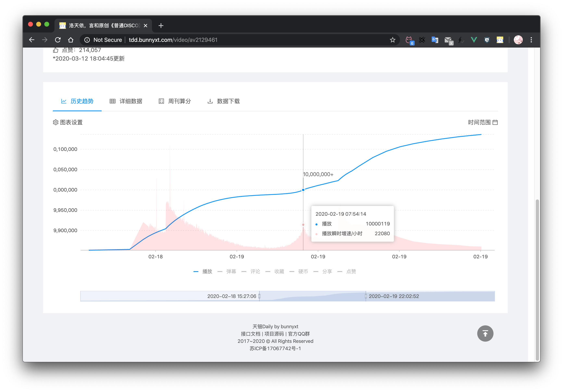Reload the page with refresh icon
The image size is (563, 392).
58,40
